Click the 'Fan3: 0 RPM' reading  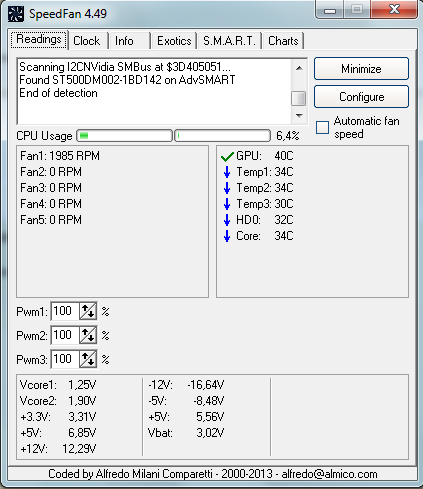[x=51, y=188]
